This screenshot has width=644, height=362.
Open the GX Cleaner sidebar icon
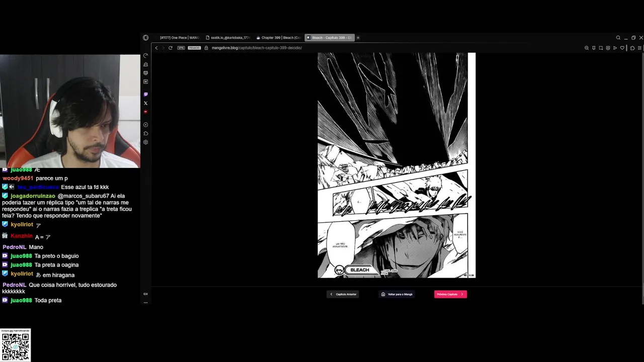click(145, 64)
